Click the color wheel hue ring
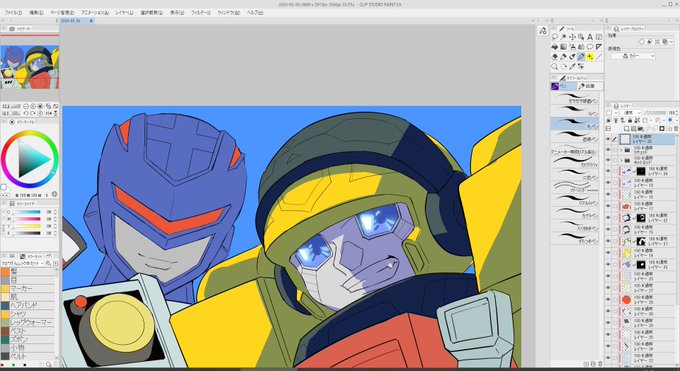The height and width of the screenshot is (371, 680). tap(29, 134)
